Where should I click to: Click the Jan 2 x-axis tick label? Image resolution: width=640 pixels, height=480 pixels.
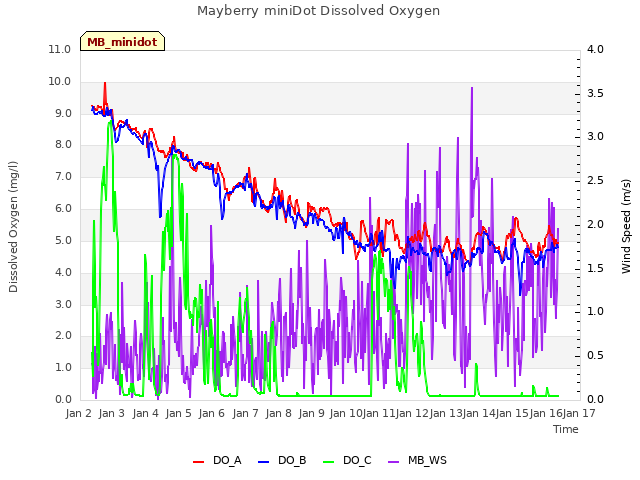pyautogui.click(x=79, y=413)
